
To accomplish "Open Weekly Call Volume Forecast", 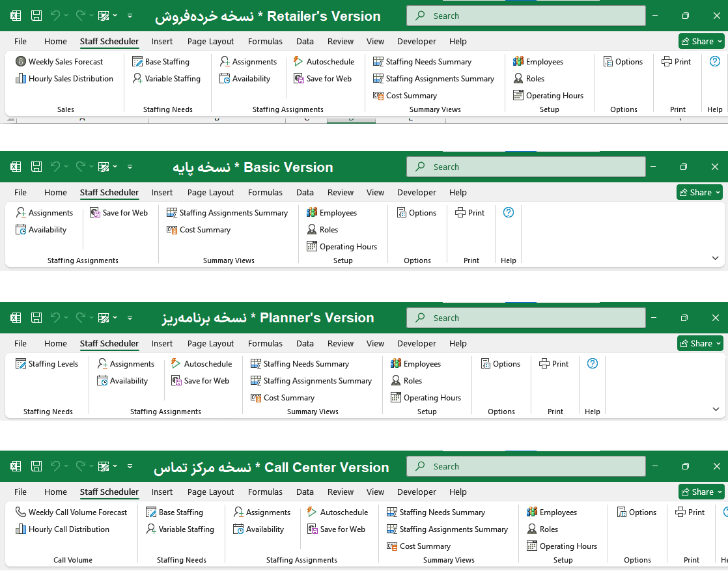I will click(x=71, y=512).
